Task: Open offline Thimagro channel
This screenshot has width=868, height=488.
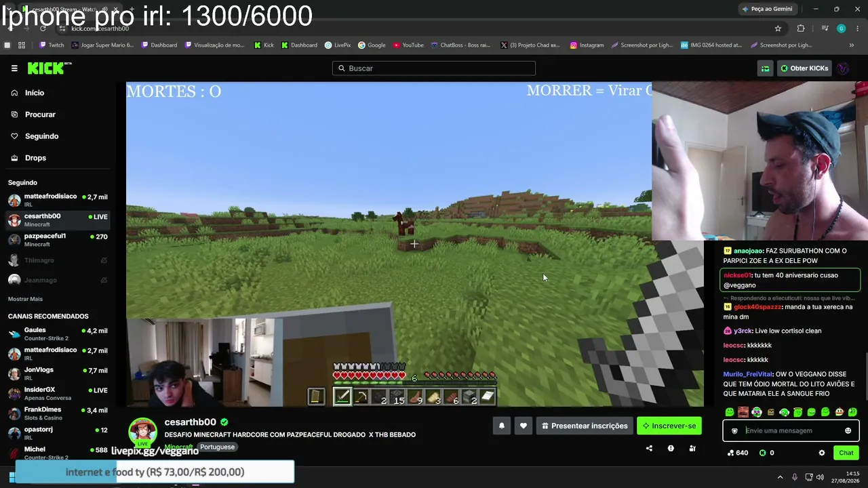Action: (x=58, y=260)
